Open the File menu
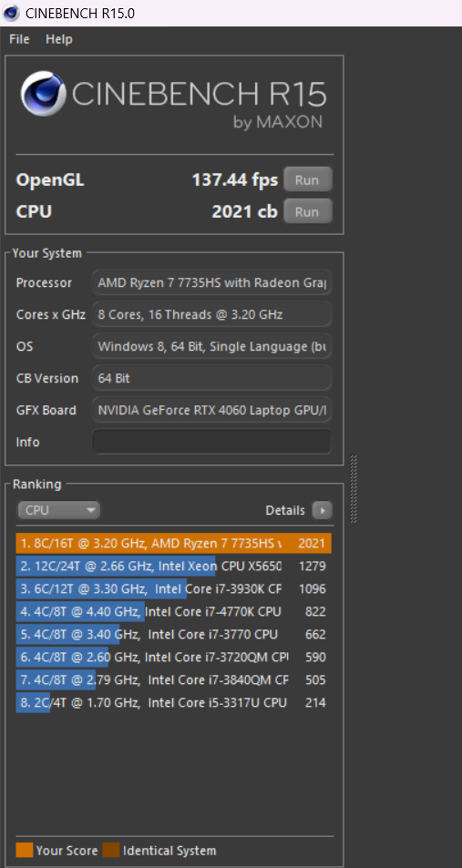This screenshot has height=868, width=462. pyautogui.click(x=19, y=39)
